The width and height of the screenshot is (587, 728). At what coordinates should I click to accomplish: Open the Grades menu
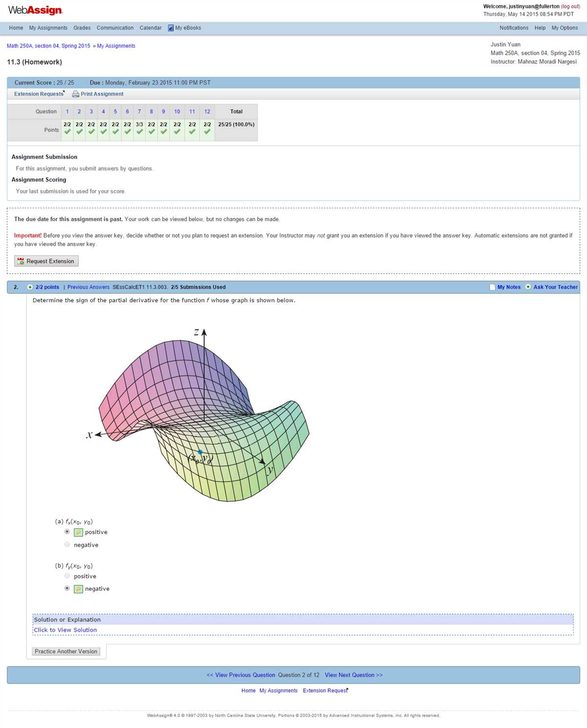[82, 28]
